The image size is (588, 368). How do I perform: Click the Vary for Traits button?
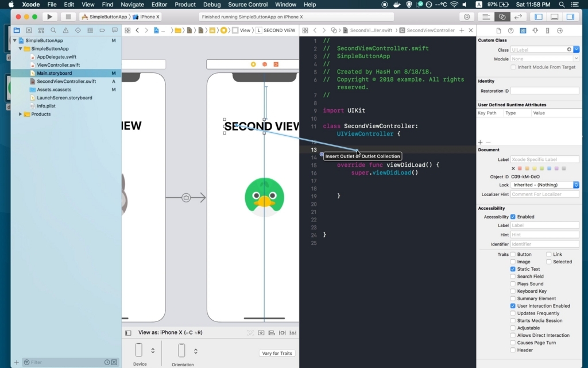277,354
